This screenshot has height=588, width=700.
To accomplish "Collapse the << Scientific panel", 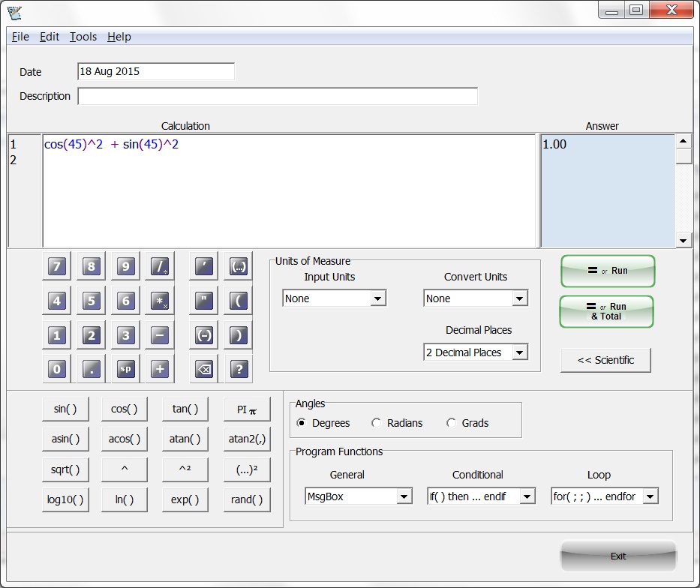I will coord(605,360).
